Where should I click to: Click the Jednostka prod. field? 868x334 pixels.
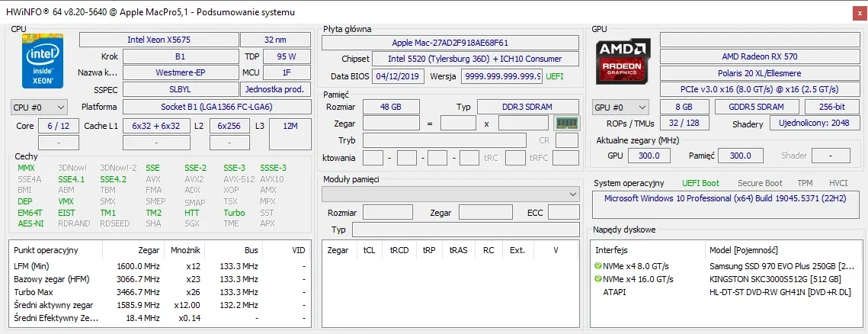[x=275, y=89]
